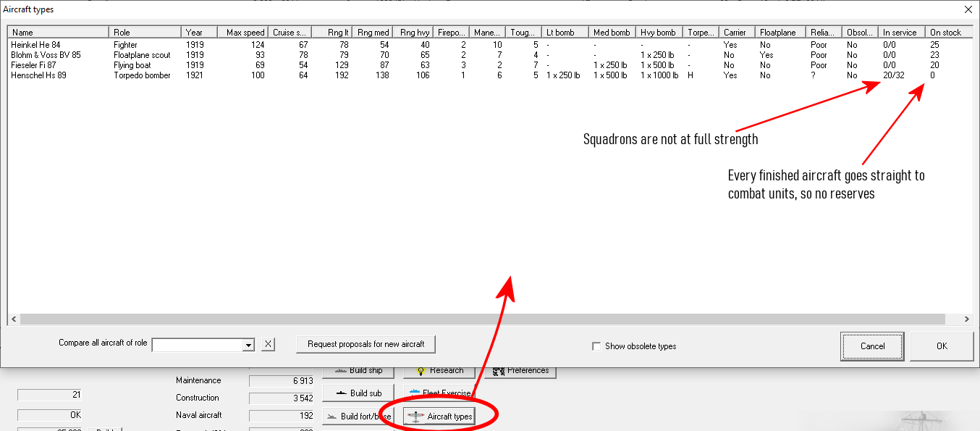Confirm with the OK button

941,346
